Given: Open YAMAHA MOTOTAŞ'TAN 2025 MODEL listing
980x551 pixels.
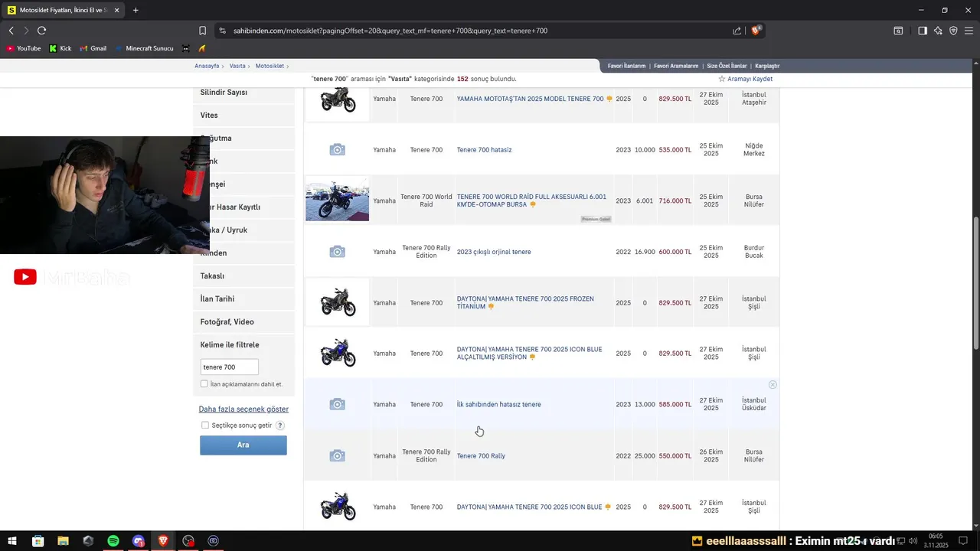Looking at the screenshot, I should click(530, 99).
